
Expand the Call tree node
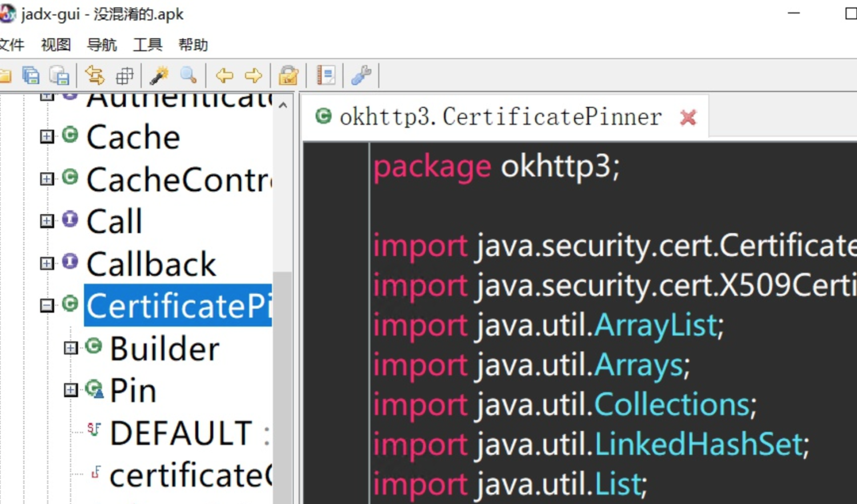point(47,221)
